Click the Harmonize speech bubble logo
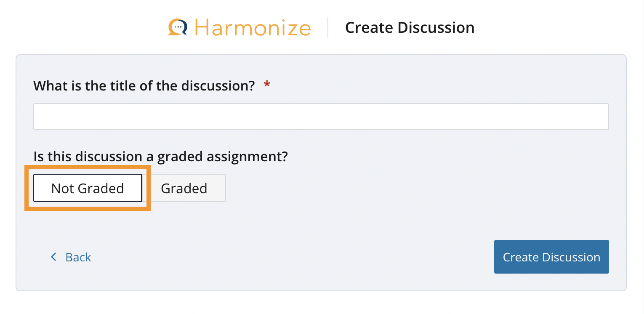 178,27
